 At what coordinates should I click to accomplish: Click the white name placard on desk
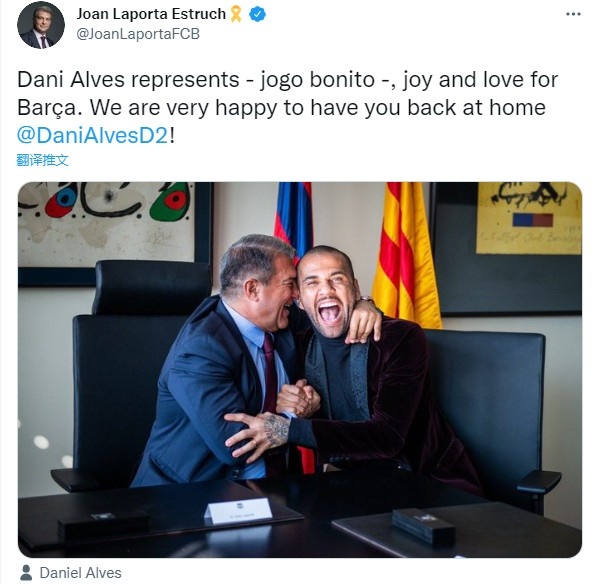pyautogui.click(x=238, y=511)
